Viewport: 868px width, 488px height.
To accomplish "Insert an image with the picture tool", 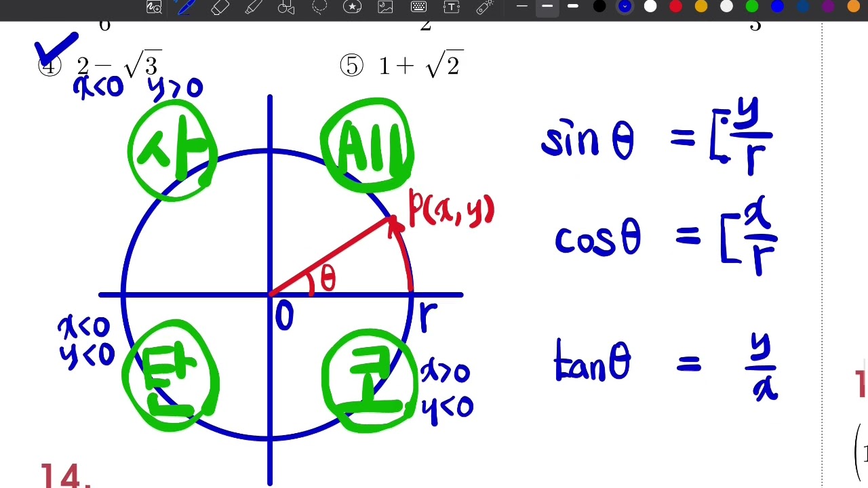I will [386, 7].
